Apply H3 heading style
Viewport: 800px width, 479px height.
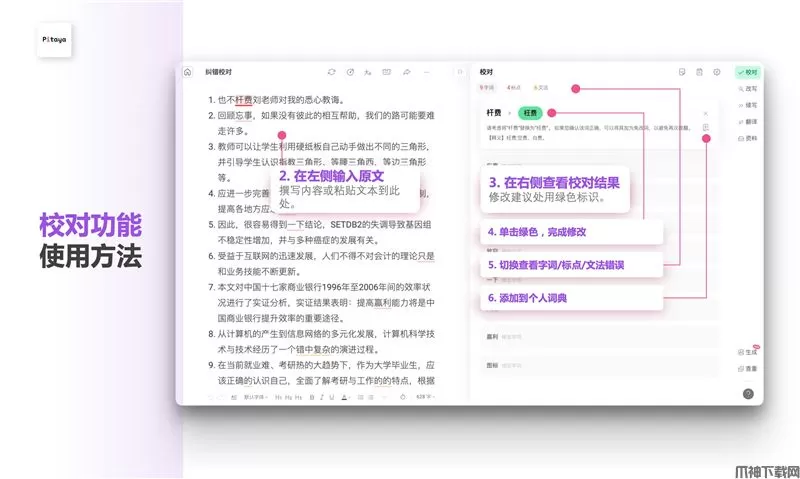(298, 397)
